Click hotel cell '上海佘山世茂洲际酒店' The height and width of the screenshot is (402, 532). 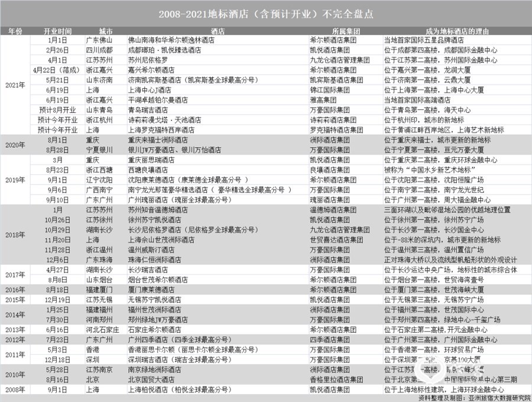[x=161, y=240]
